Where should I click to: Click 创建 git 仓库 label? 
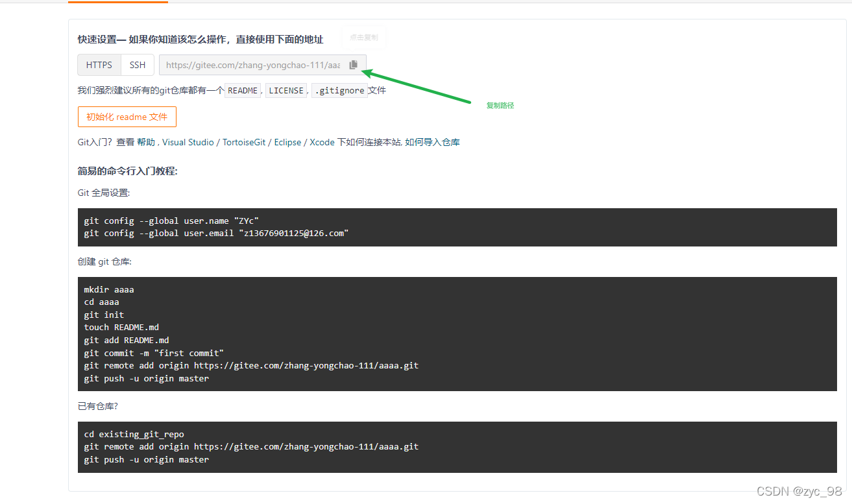(104, 261)
